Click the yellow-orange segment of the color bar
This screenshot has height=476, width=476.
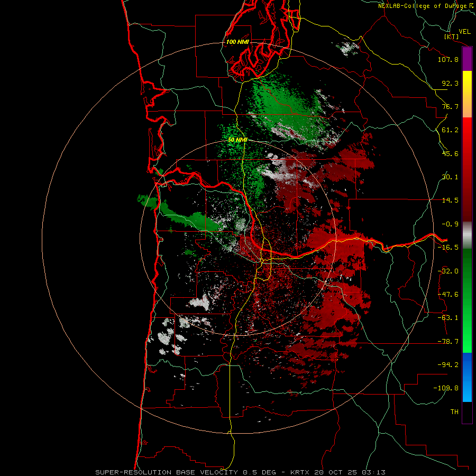pyautogui.click(x=467, y=94)
